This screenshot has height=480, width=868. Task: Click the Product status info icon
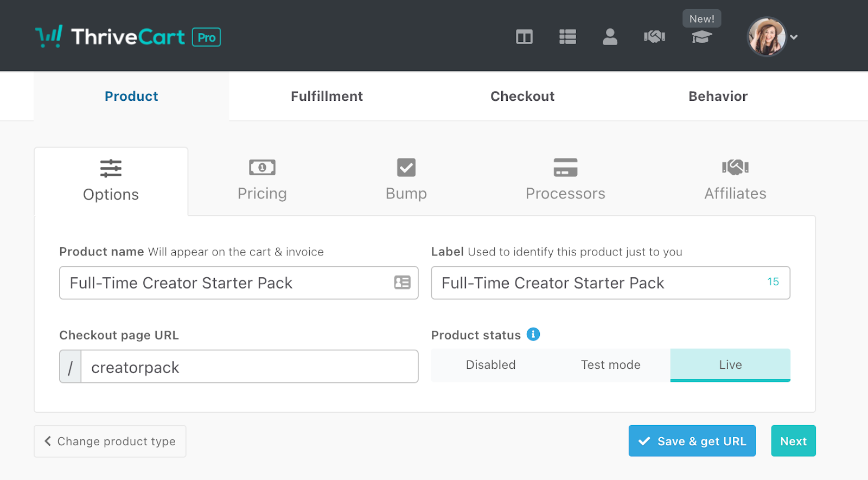(x=533, y=335)
